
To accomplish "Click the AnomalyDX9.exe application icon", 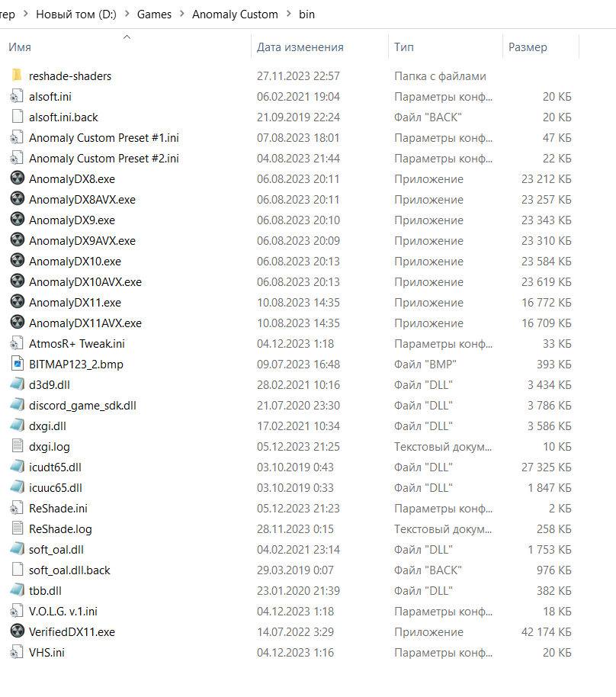I will 17,220.
